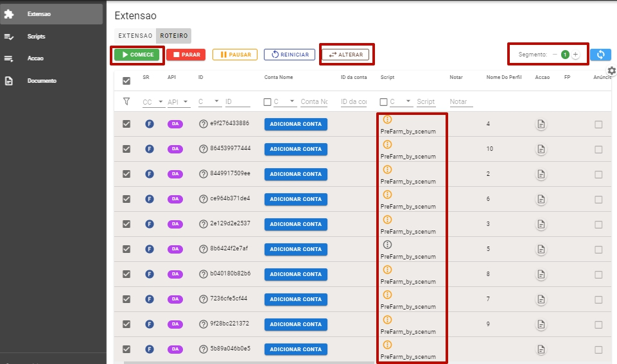617x364 pixels.
Task: Increase Segmento with the plus icon
Action: (x=575, y=55)
